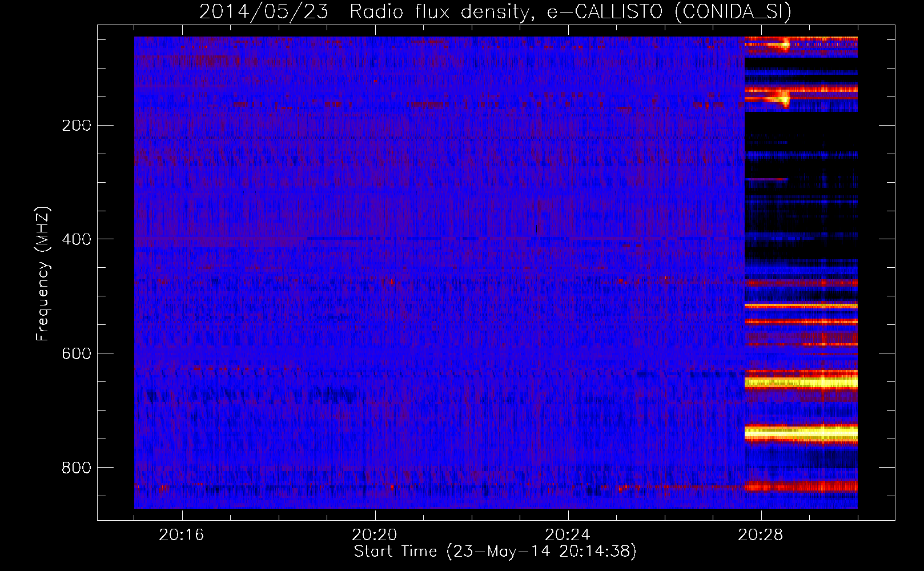924x571 pixels.
Task: Click the 20:28 time tick label
Action: point(761,535)
